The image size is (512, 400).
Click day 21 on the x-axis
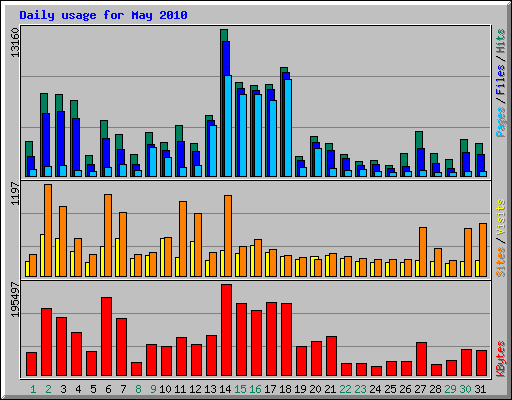(330, 389)
